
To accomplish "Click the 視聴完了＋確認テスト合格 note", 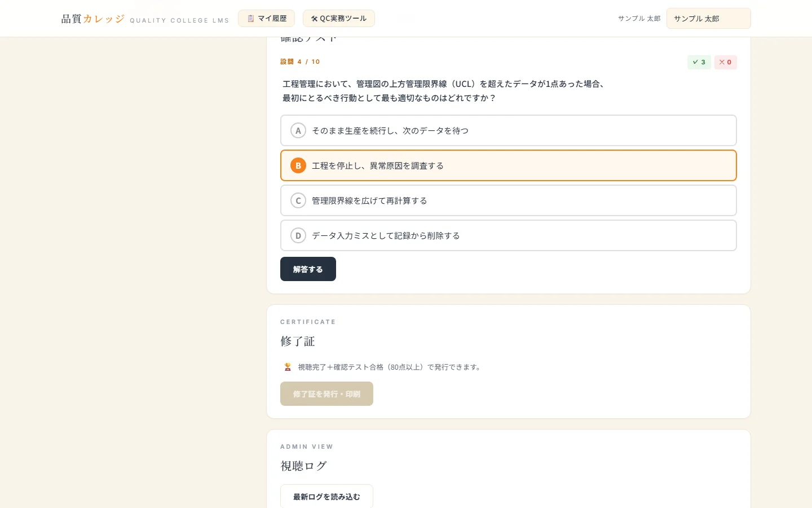I will click(390, 367).
